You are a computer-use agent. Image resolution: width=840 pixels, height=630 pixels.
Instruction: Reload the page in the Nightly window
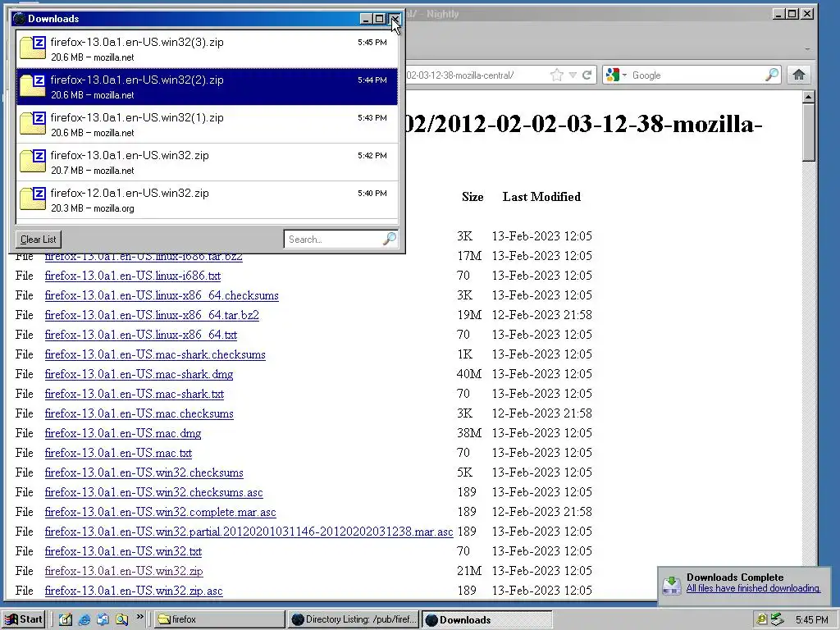pyautogui.click(x=587, y=75)
